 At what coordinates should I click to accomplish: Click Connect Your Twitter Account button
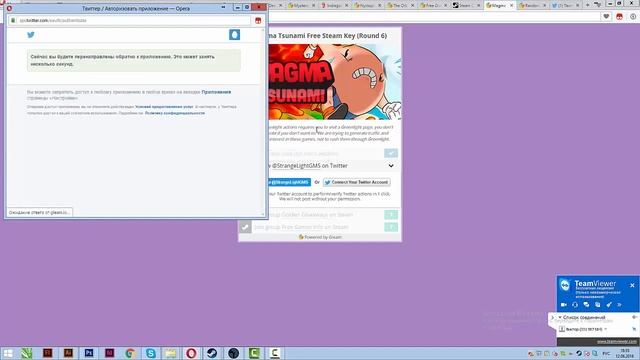357,182
